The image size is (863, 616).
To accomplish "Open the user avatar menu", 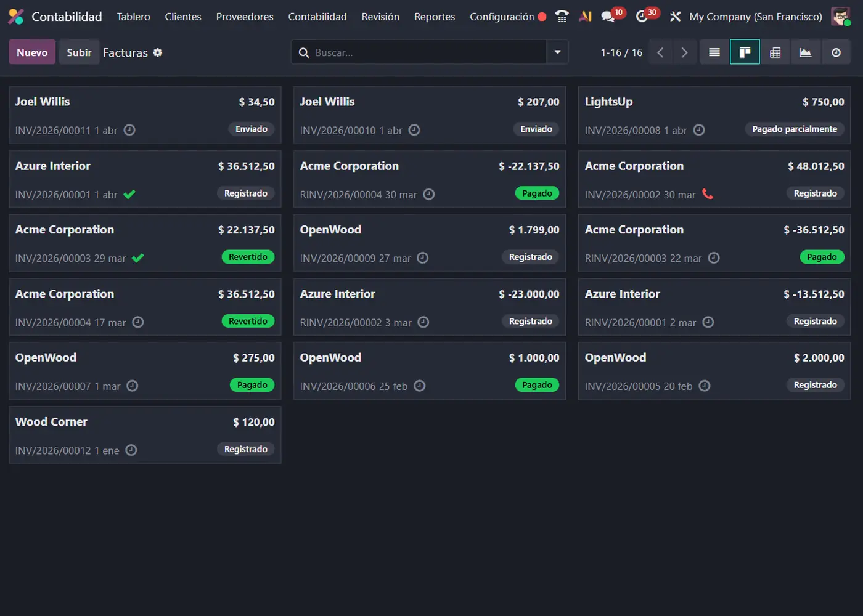I will [x=841, y=17].
